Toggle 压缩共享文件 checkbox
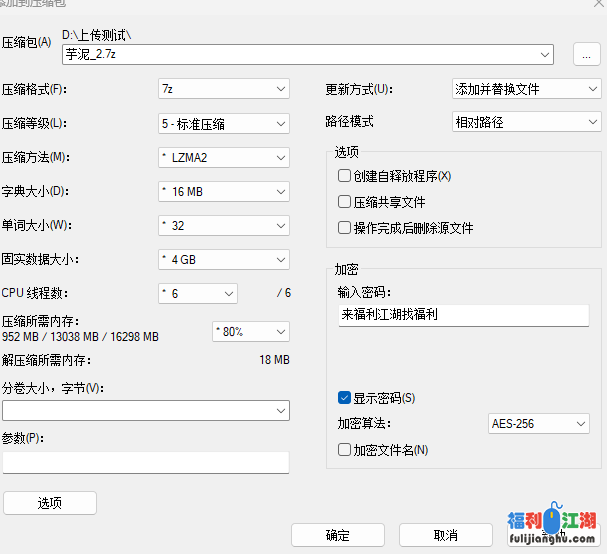 click(345, 202)
